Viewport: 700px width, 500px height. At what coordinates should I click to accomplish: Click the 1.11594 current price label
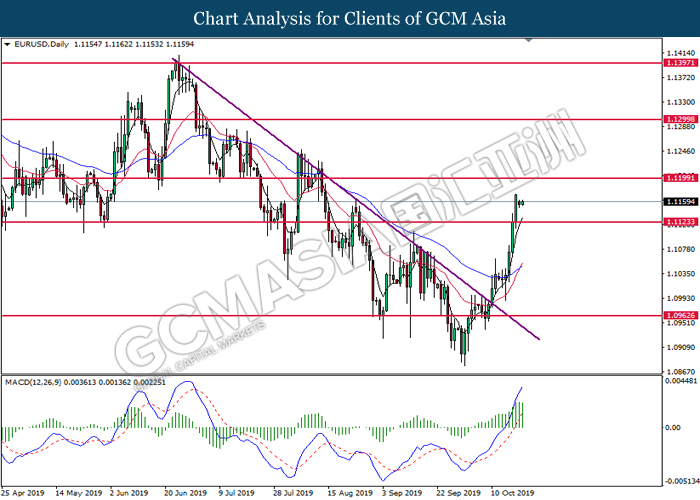coord(681,202)
